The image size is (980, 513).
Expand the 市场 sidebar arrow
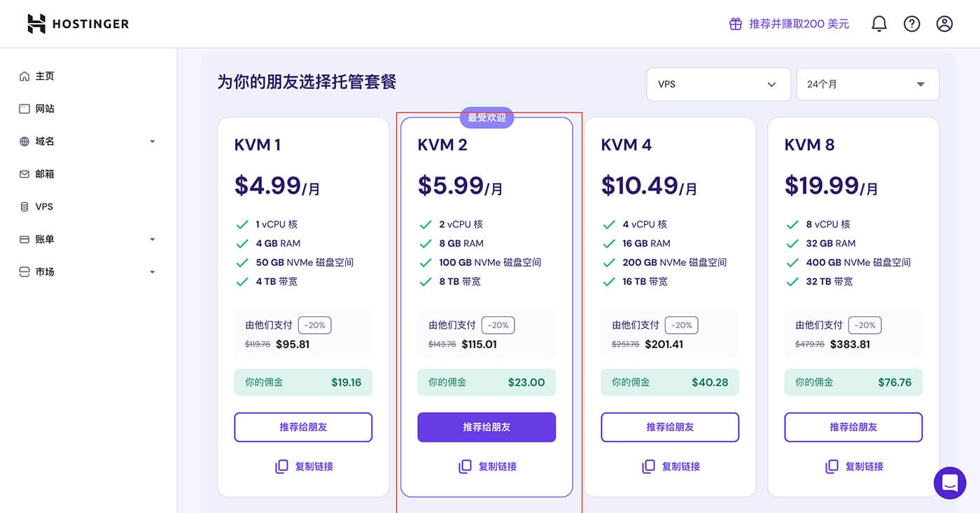click(x=153, y=272)
